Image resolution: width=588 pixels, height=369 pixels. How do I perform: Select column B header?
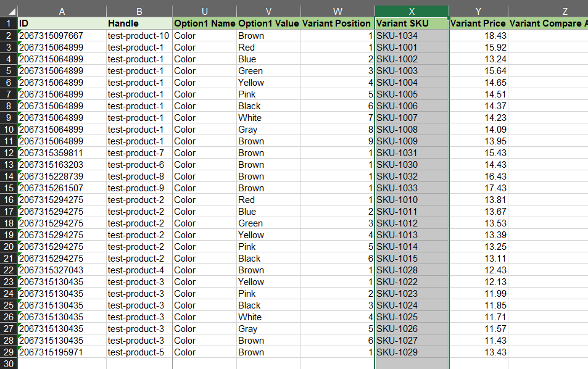(x=139, y=11)
